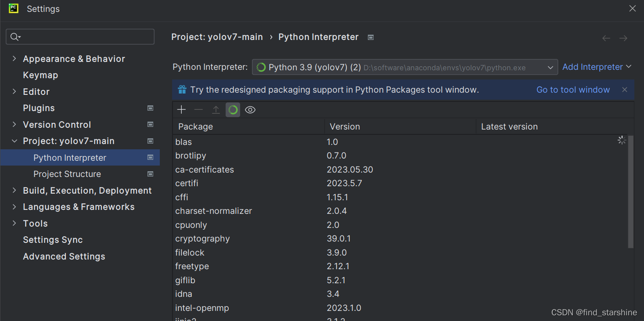Collapse the Project: yolov7-main tree node

click(x=14, y=141)
